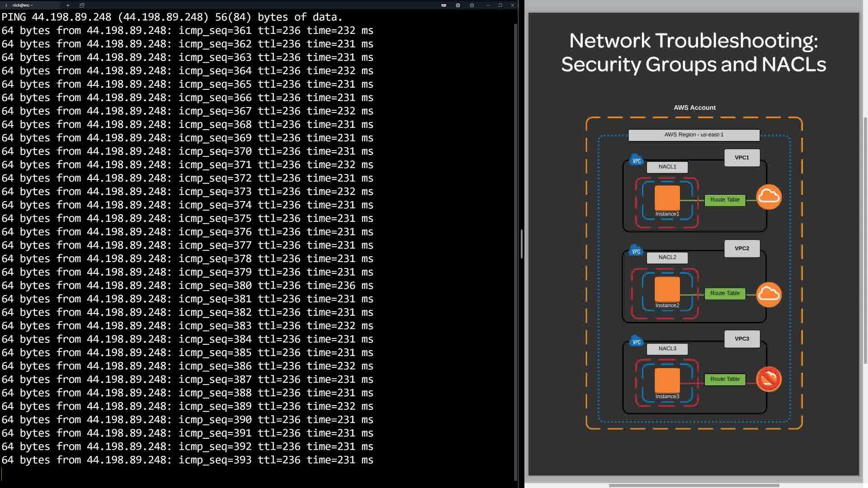The image size is (868, 488).
Task: Click the NACL1 label box
Action: tap(667, 167)
